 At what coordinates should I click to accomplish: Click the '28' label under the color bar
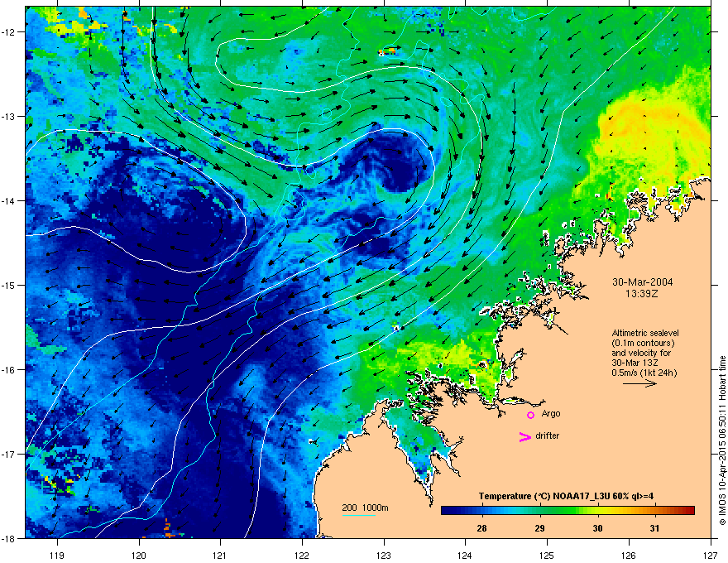pos(481,528)
